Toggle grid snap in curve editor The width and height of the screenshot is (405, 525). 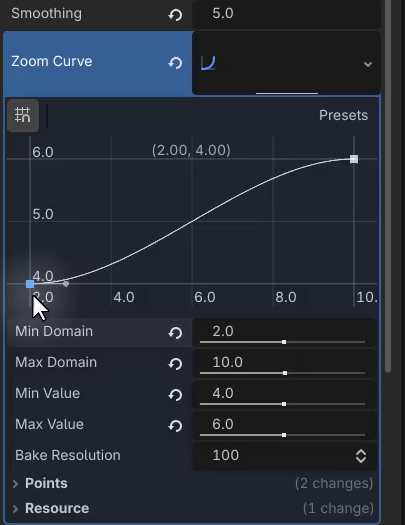pyautogui.click(x=23, y=115)
